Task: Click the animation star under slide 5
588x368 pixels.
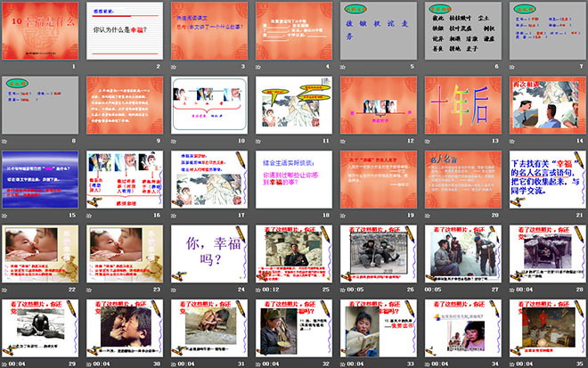Action: pos(343,67)
